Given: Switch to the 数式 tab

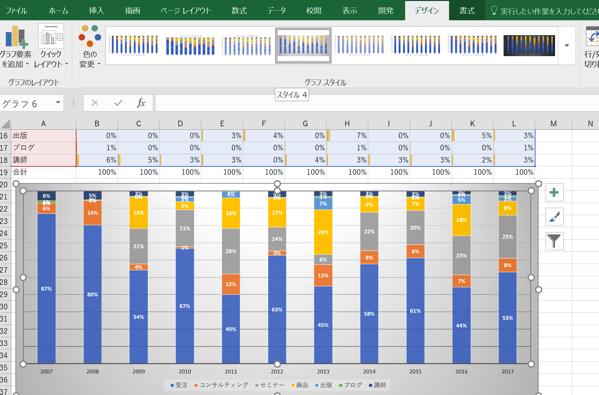Looking at the screenshot, I should pyautogui.click(x=239, y=10).
